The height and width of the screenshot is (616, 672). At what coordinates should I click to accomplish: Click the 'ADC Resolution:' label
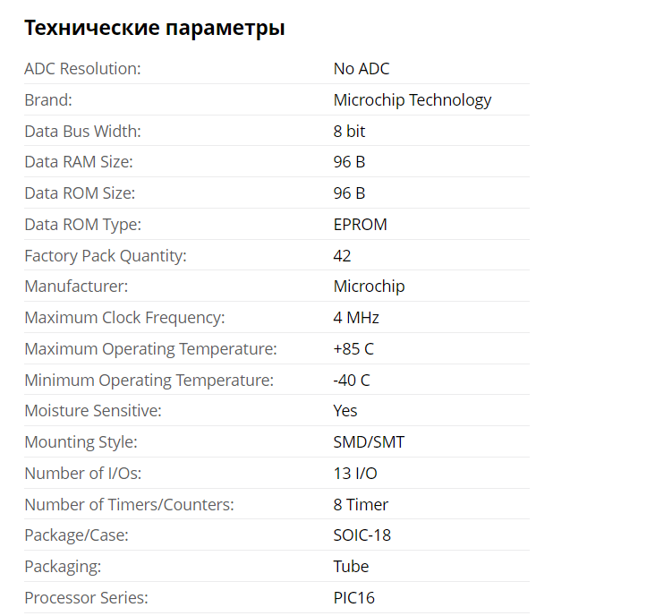[82, 69]
